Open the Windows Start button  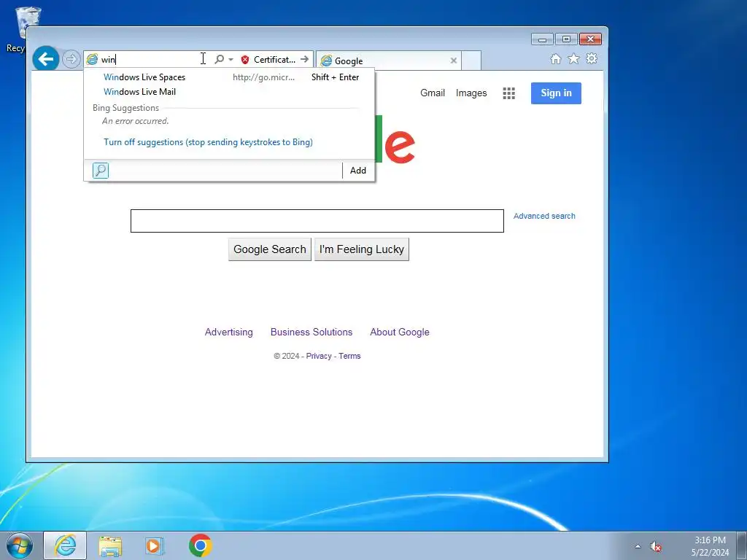click(20, 545)
